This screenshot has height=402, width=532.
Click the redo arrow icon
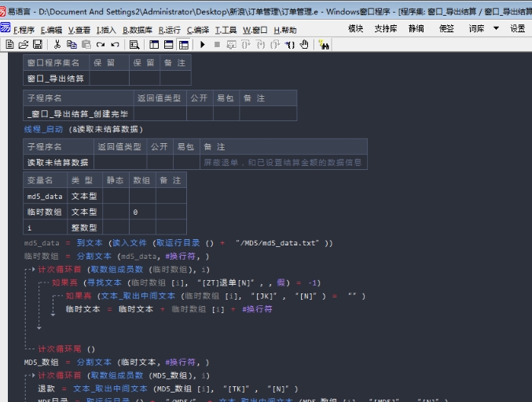pos(101,45)
